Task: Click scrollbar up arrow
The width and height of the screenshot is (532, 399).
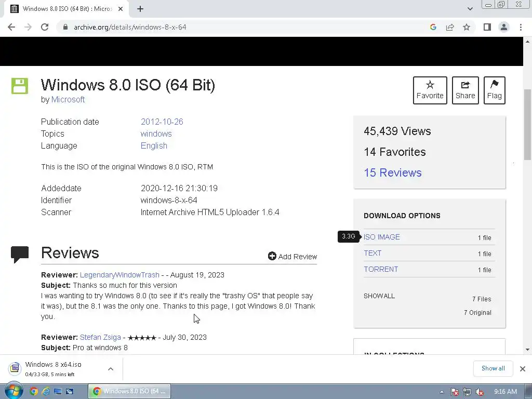Action: (527, 42)
